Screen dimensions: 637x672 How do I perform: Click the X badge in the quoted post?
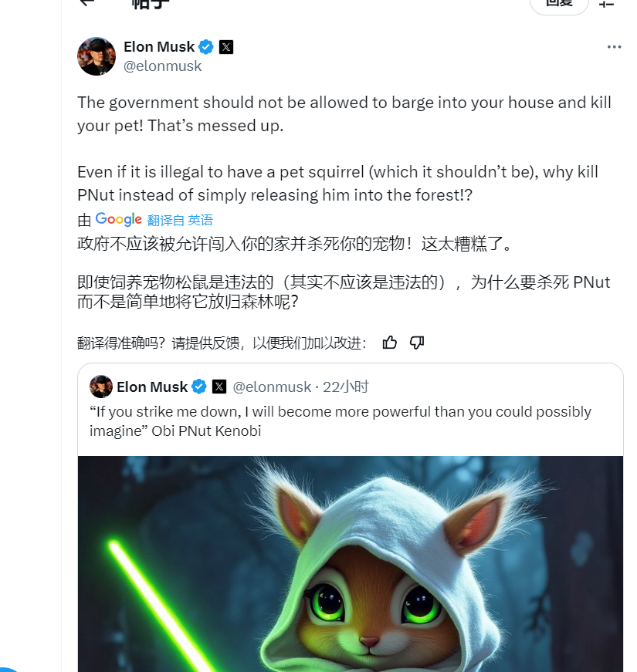click(219, 387)
